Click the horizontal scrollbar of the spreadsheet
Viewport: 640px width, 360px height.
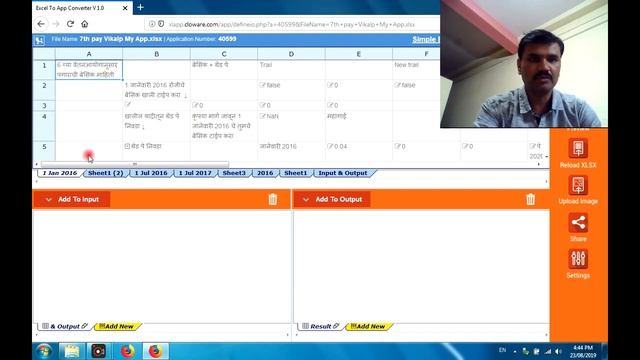(x=135, y=164)
